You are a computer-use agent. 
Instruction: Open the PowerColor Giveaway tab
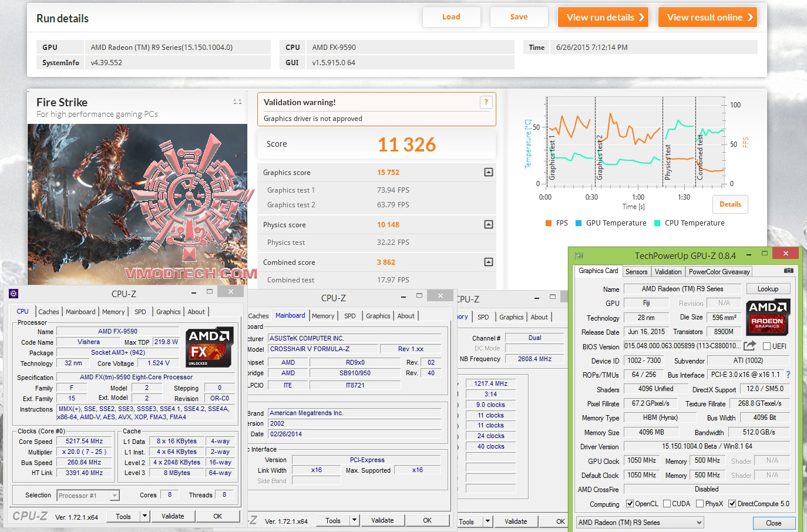pos(719,272)
